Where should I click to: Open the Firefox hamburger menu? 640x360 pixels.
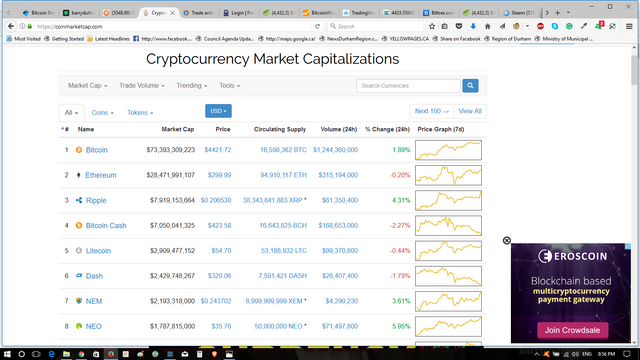click(629, 26)
